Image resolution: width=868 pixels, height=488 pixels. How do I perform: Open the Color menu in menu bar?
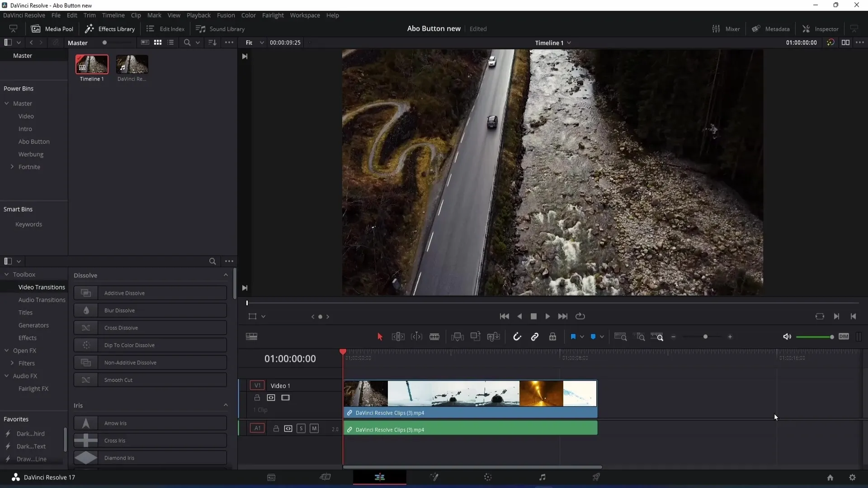click(249, 15)
